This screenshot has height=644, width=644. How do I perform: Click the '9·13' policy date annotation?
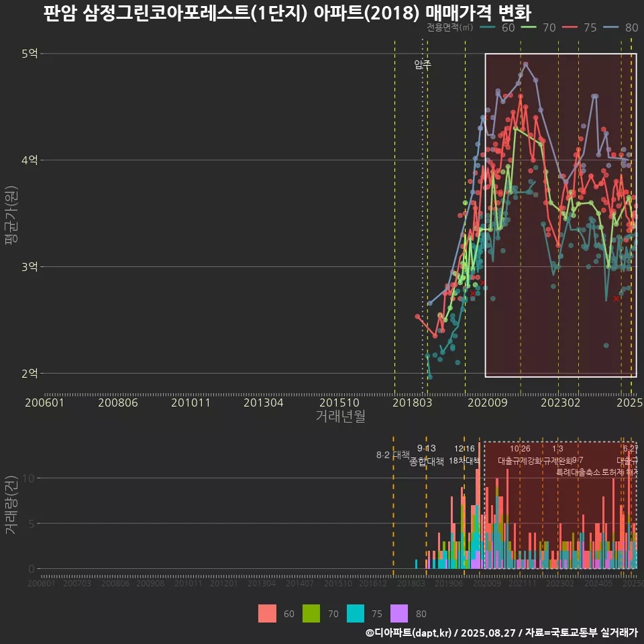427,448
